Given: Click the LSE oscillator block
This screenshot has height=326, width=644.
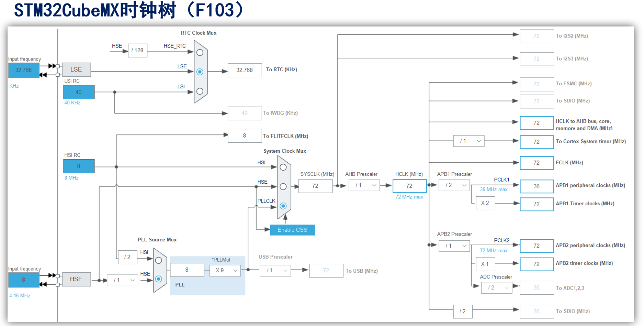Looking at the screenshot, I should click(x=76, y=69).
